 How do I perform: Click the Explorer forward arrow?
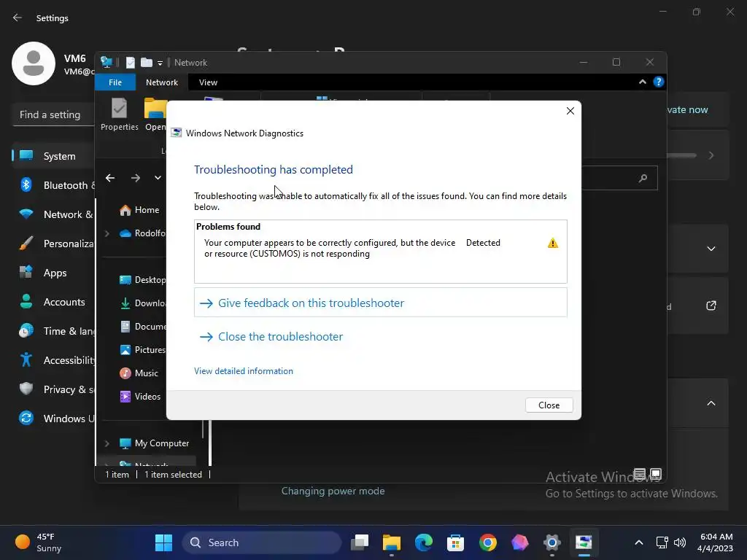click(136, 178)
